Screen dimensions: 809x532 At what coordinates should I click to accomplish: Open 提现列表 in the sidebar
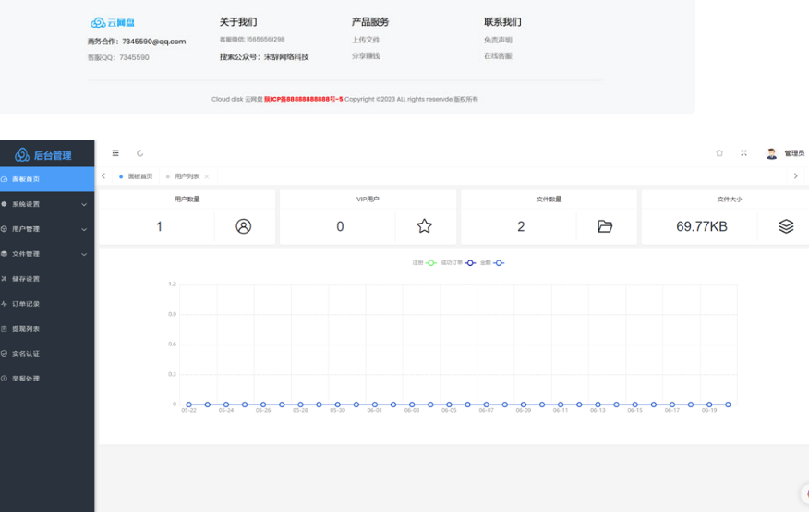point(47,329)
